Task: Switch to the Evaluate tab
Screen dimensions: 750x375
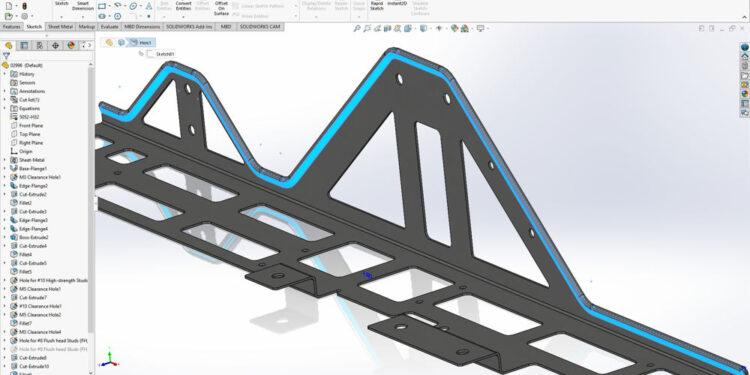Action: click(110, 27)
